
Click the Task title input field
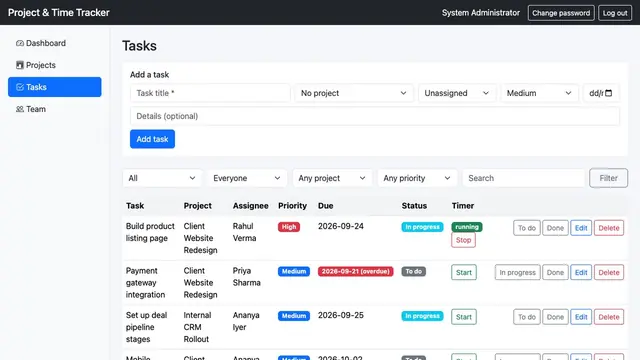click(x=210, y=93)
